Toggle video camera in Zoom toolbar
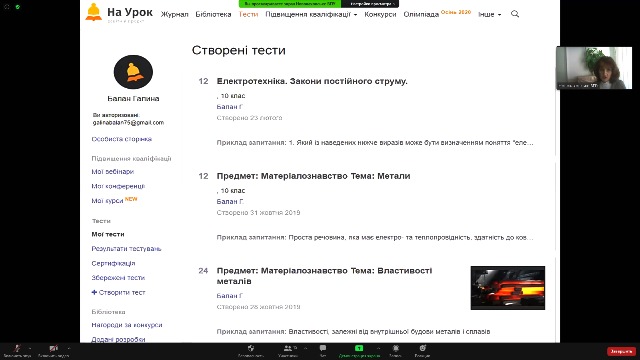640x360 pixels. pyautogui.click(x=53, y=348)
